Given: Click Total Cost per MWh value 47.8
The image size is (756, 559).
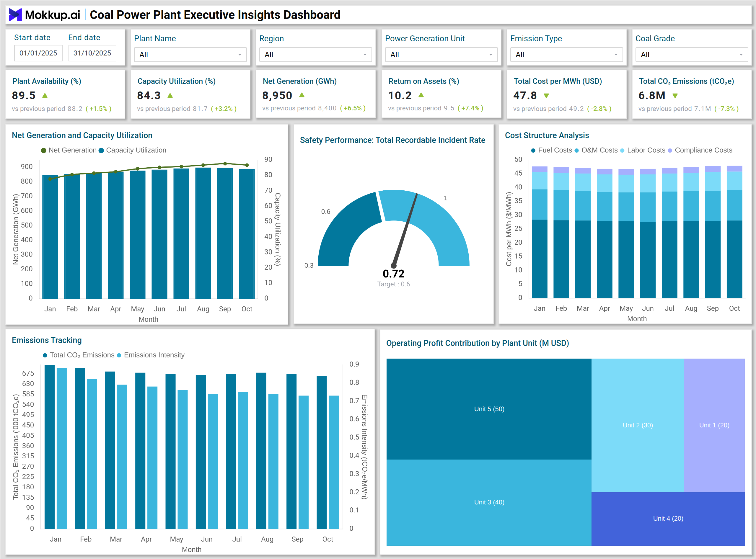Looking at the screenshot, I should 525,95.
